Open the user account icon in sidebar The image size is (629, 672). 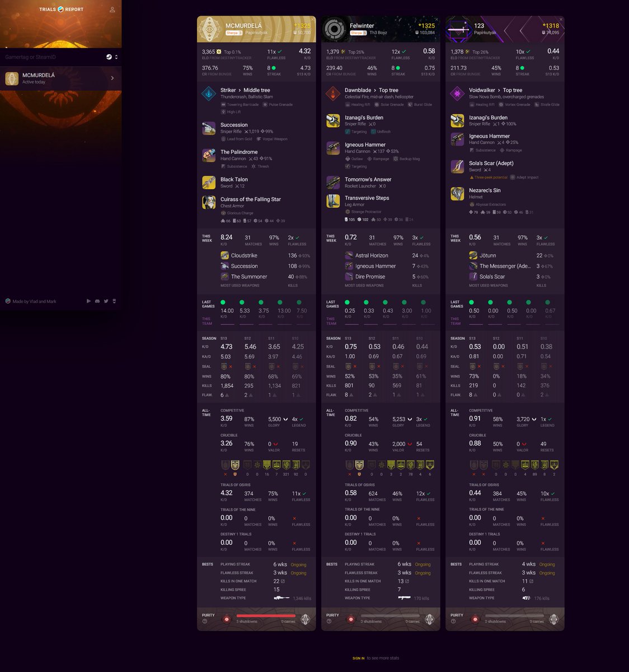click(112, 10)
